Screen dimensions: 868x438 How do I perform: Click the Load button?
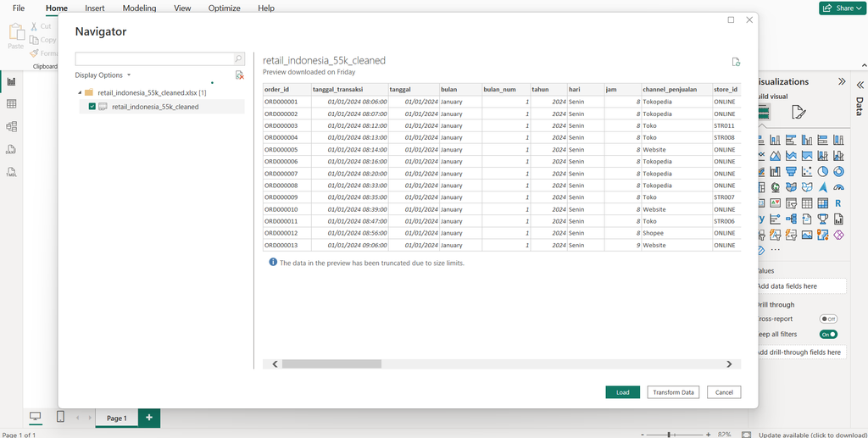(623, 392)
